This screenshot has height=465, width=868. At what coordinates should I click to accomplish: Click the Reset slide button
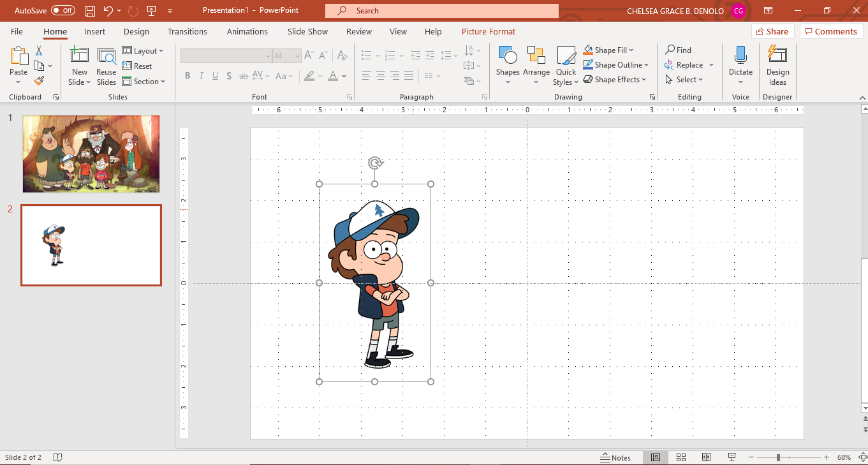coord(137,66)
